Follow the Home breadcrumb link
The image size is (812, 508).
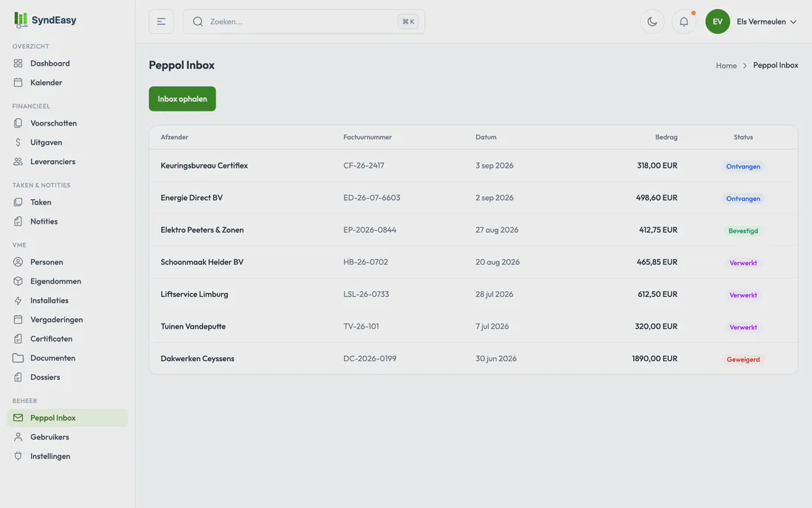726,65
